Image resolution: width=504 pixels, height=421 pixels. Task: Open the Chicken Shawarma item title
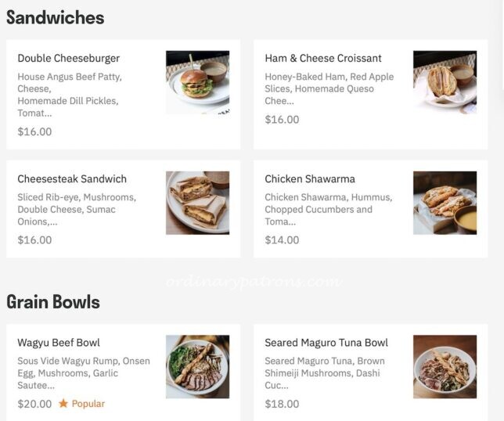[310, 179]
